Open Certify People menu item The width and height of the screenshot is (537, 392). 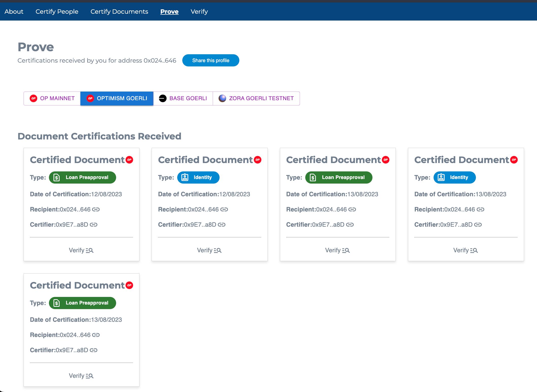click(x=57, y=12)
